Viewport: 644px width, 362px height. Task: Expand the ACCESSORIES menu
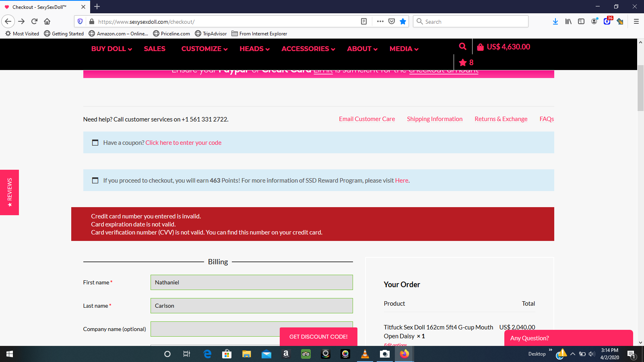[x=308, y=49]
